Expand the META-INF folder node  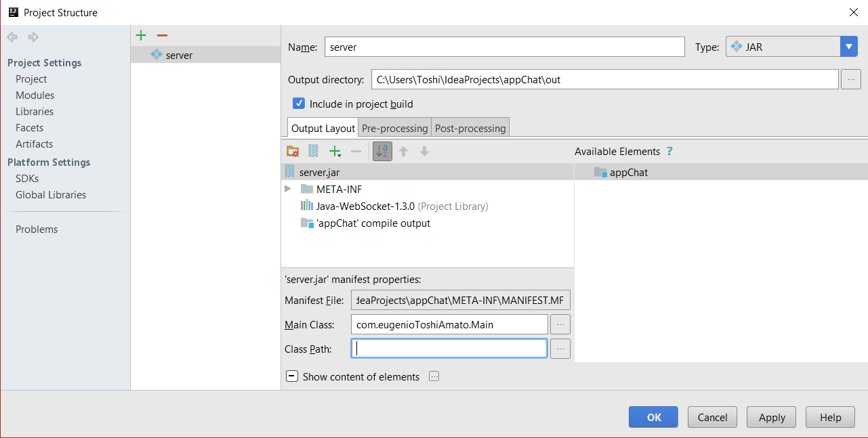[288, 189]
